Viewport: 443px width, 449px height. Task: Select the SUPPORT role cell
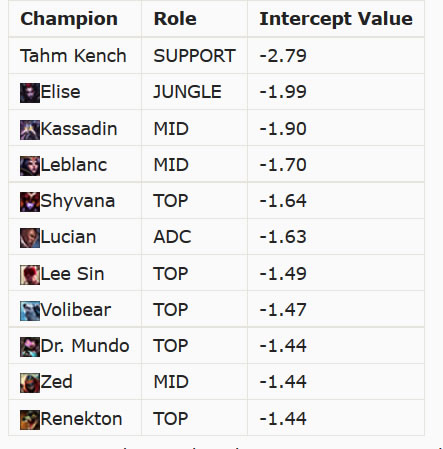195,56
